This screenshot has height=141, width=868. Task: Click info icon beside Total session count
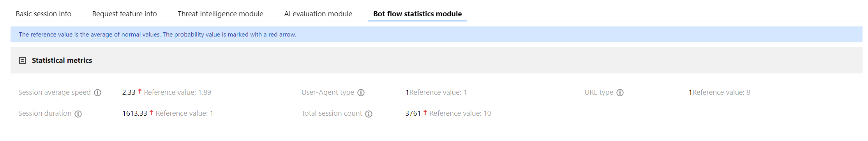click(369, 114)
